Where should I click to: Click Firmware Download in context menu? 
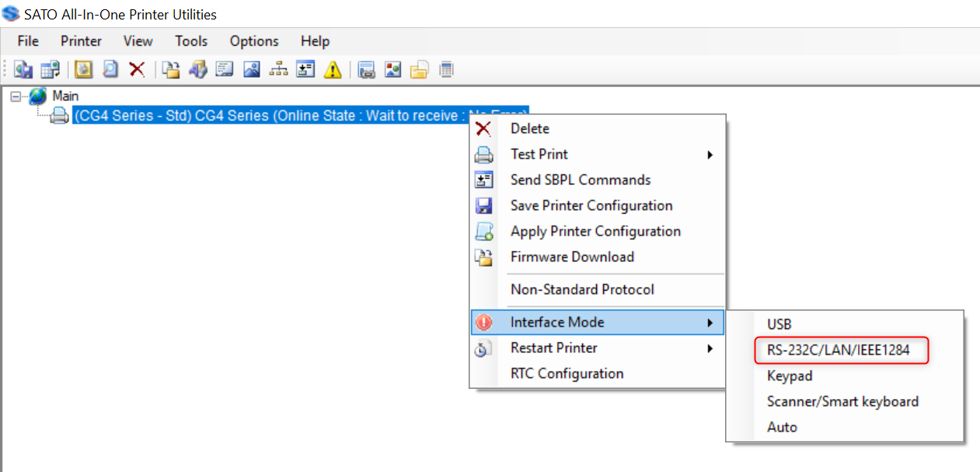tap(572, 257)
